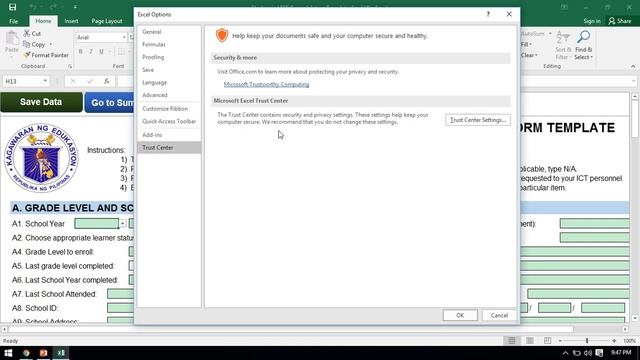Click zoom in plus icon
This screenshot has width=640, height=360.
point(614,340)
